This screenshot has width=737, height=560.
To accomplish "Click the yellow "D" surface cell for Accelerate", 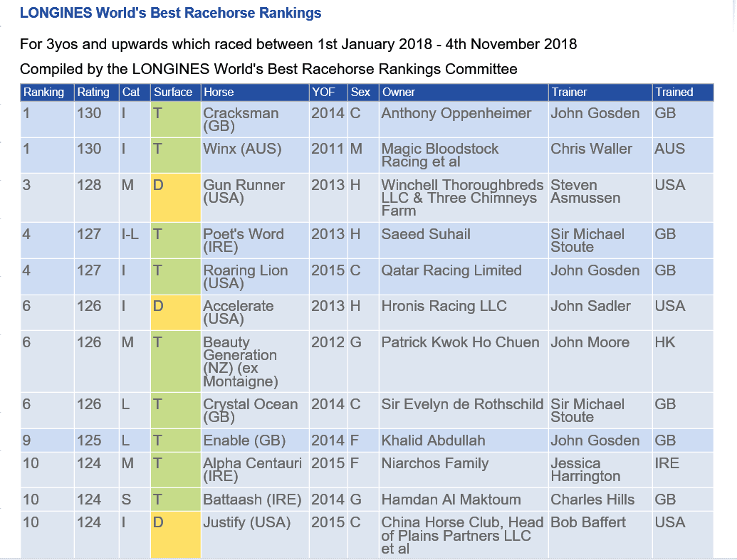I will click(x=176, y=312).
